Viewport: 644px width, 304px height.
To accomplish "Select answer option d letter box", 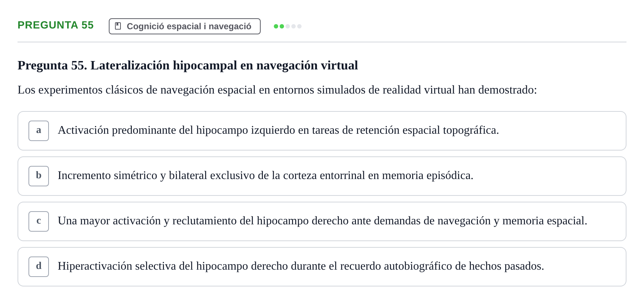I will pyautogui.click(x=39, y=267).
